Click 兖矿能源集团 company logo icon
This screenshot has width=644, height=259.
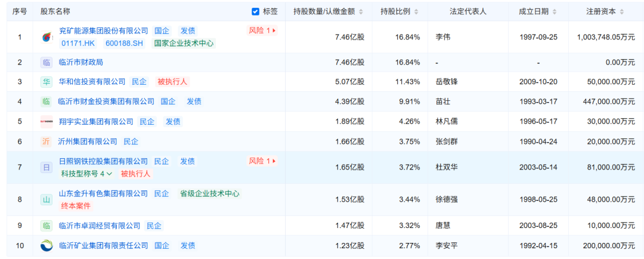pos(47,37)
